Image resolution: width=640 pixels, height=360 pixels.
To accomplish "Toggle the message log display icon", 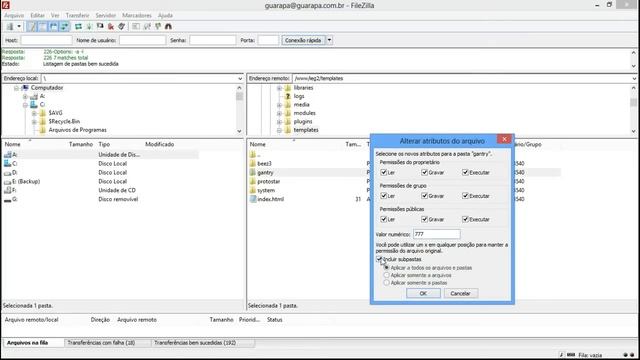I will pos(32,27).
